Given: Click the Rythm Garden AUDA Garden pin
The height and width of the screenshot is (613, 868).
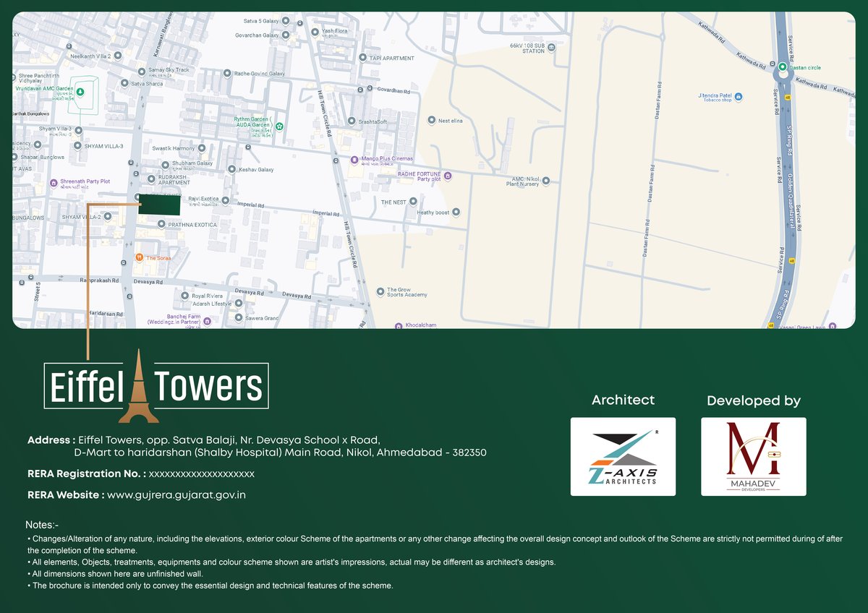Looking at the screenshot, I should click(x=279, y=127).
